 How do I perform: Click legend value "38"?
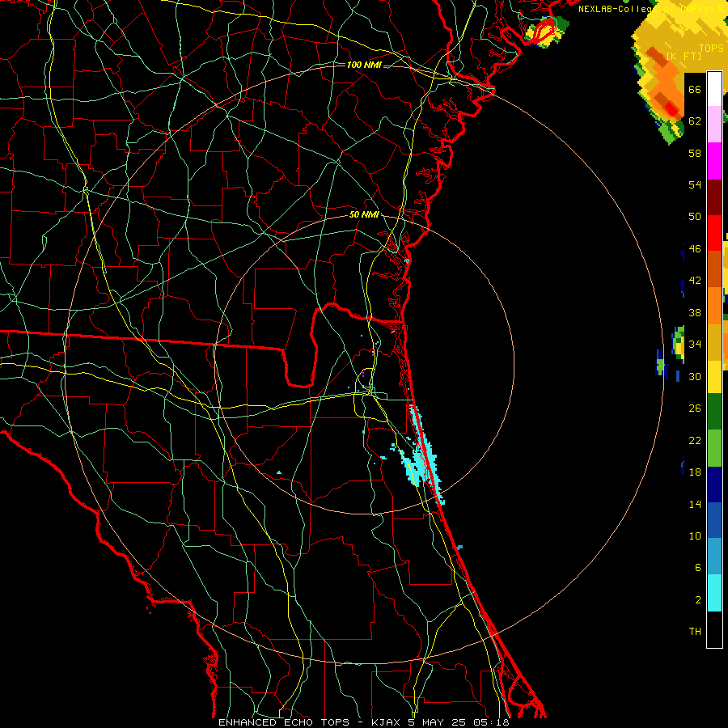pos(695,313)
